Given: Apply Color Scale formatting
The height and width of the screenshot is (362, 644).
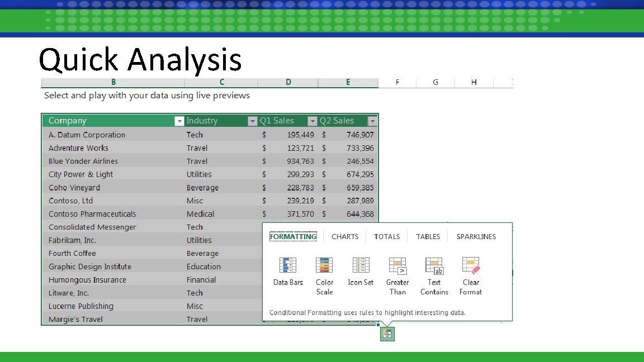Looking at the screenshot, I should [324, 276].
